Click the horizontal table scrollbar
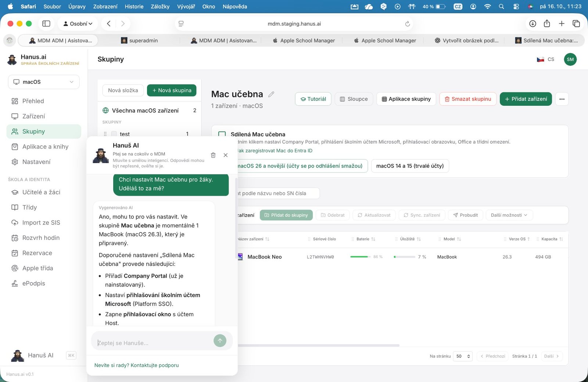 [318, 345]
